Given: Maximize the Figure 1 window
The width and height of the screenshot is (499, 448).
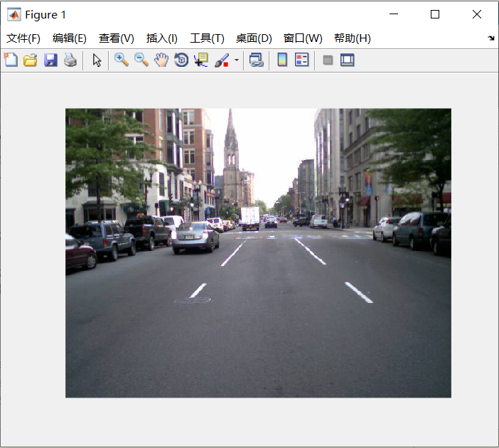Looking at the screenshot, I should [x=435, y=14].
